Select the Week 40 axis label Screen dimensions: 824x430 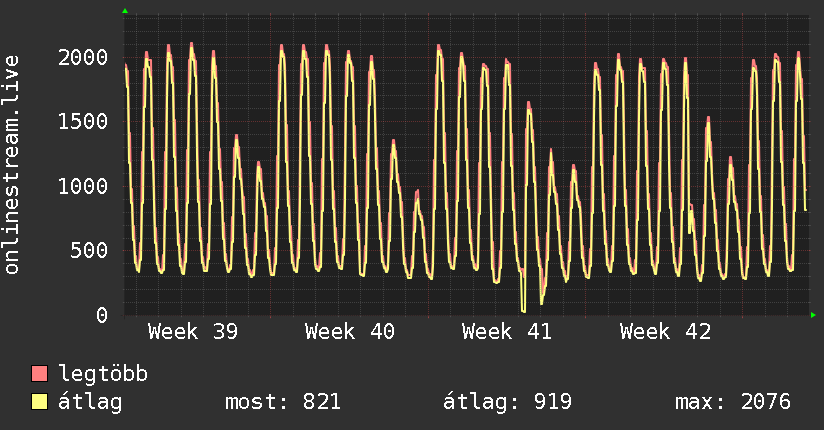[x=350, y=332]
